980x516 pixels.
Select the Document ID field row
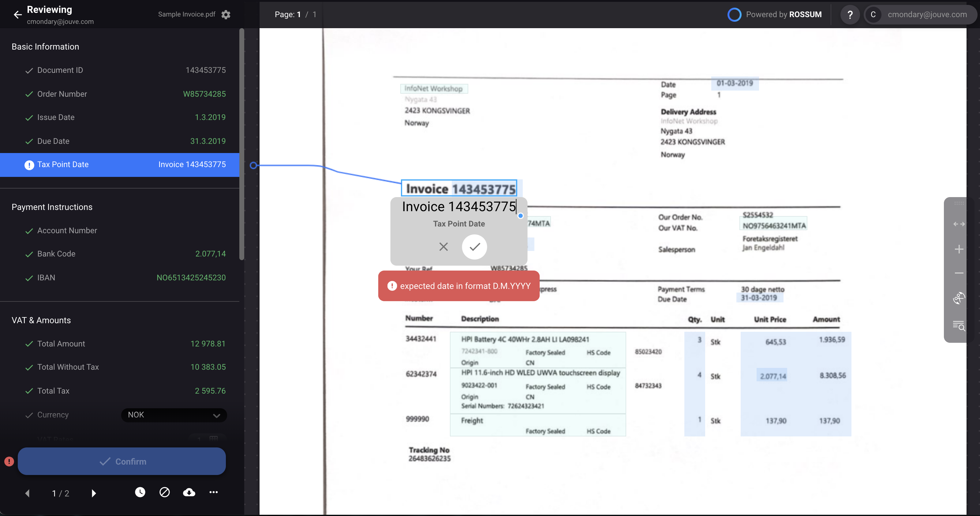point(119,70)
